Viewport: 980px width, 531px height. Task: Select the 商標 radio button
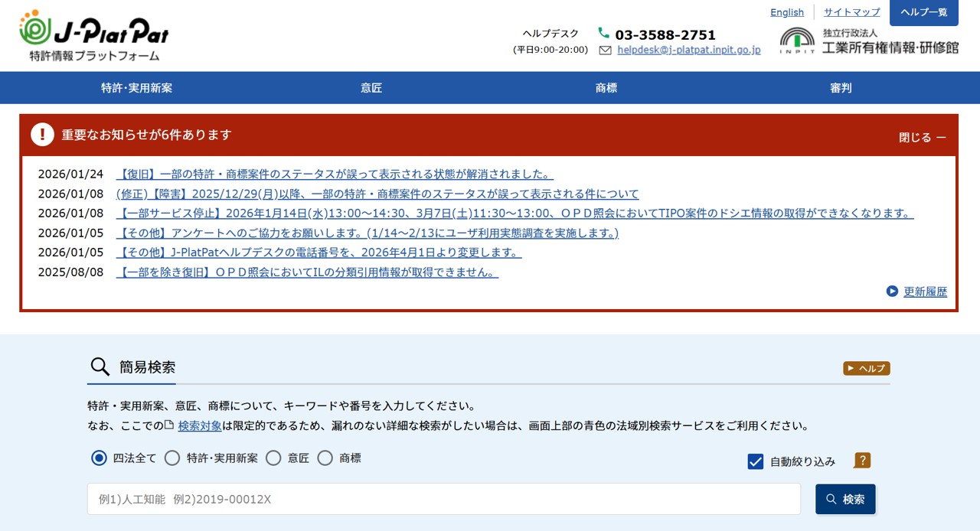coord(325,458)
